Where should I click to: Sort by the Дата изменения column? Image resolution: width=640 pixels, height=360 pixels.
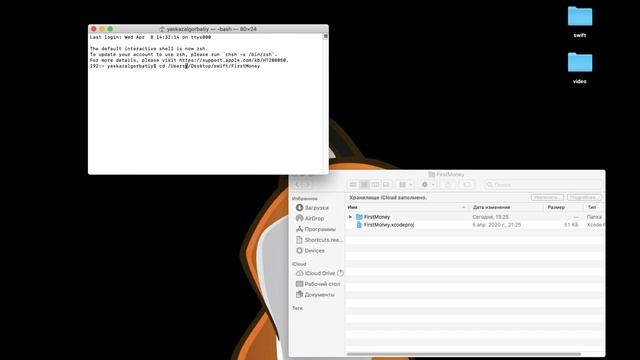click(x=506, y=207)
